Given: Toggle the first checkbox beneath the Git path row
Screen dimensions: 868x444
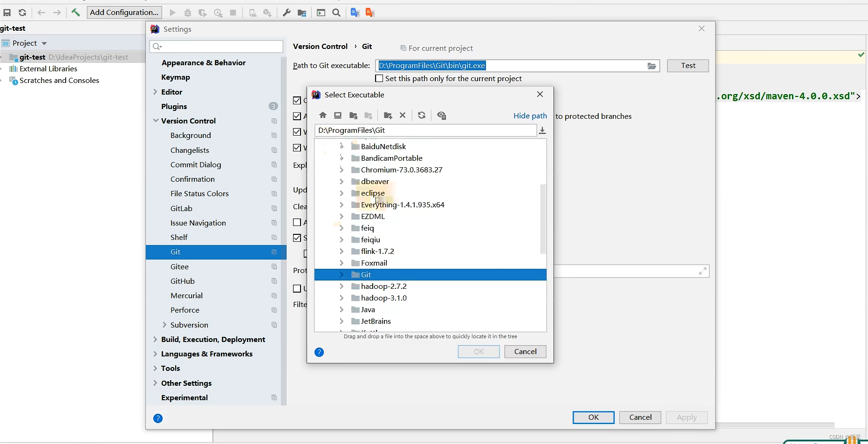Looking at the screenshot, I should click(x=297, y=100).
